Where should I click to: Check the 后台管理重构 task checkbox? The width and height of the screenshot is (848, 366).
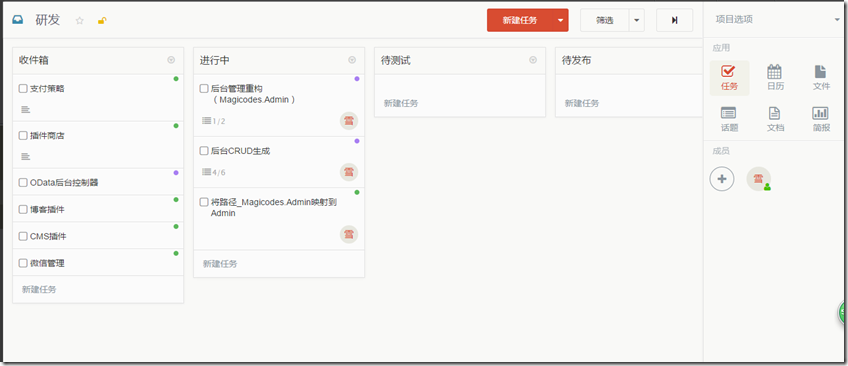tap(204, 89)
